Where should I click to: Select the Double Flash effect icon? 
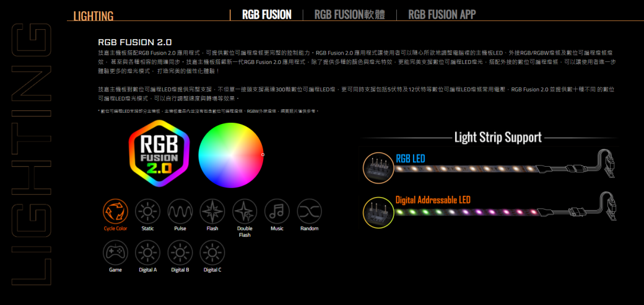(x=245, y=212)
